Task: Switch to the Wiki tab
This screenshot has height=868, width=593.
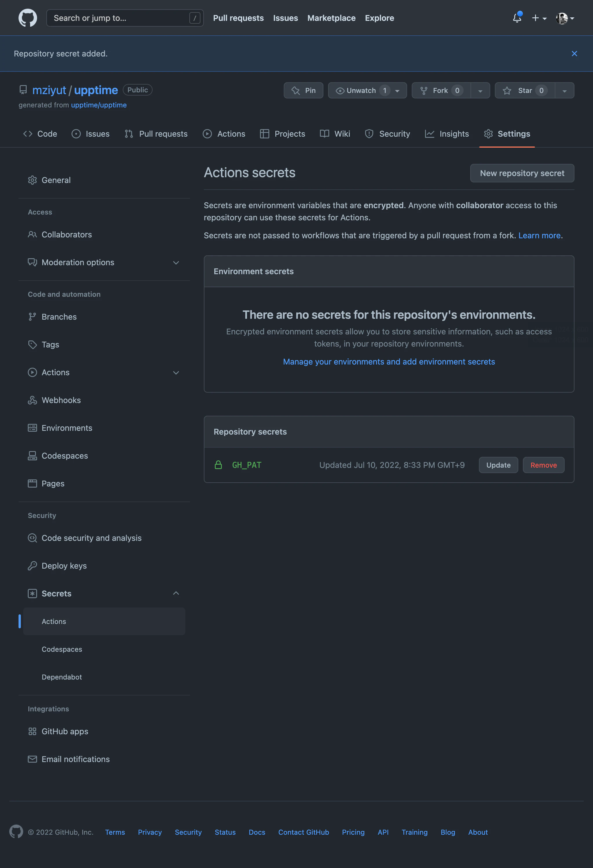Action: [x=335, y=134]
